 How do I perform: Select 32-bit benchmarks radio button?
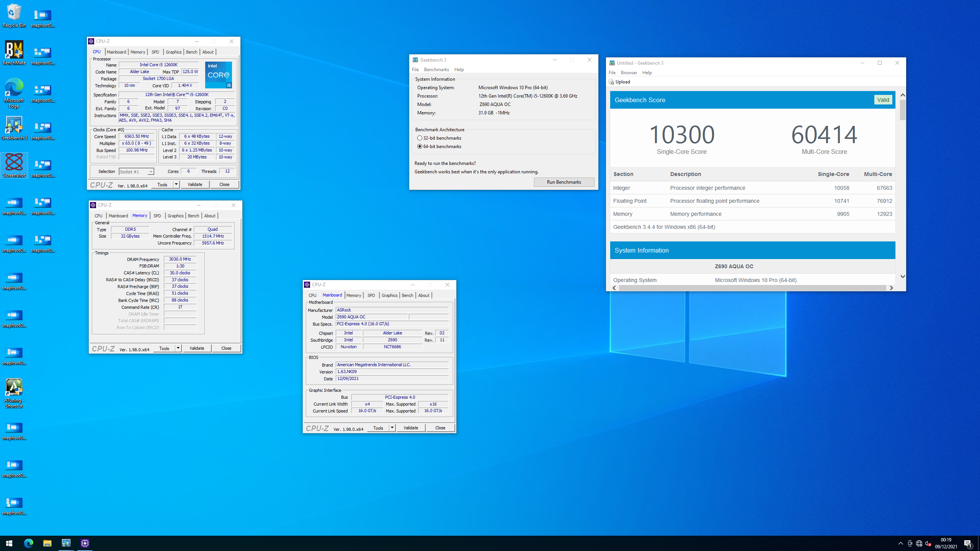(x=420, y=138)
